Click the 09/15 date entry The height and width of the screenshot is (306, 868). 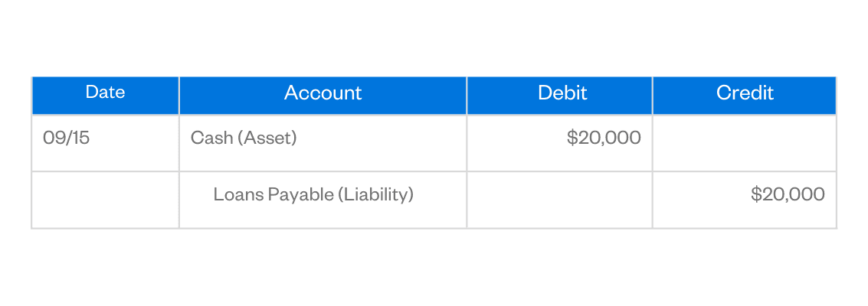[67, 138]
